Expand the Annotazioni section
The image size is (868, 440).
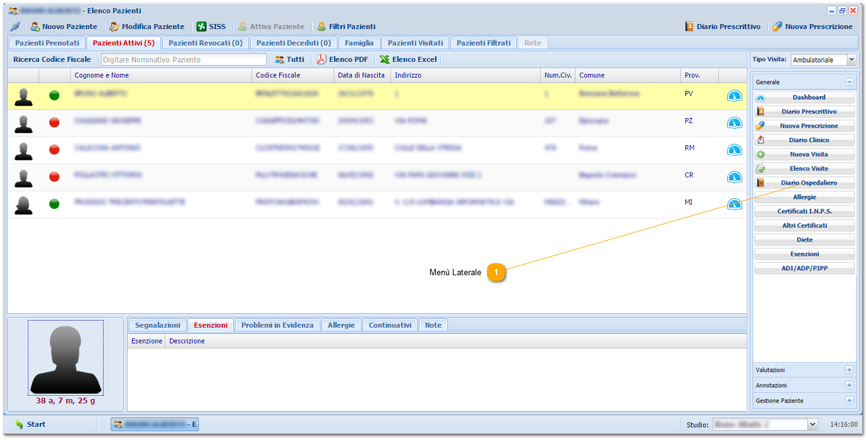click(849, 385)
